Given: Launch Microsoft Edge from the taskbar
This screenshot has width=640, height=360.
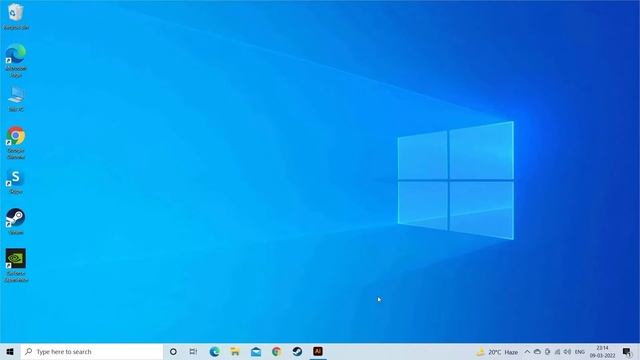Looking at the screenshot, I should [214, 351].
